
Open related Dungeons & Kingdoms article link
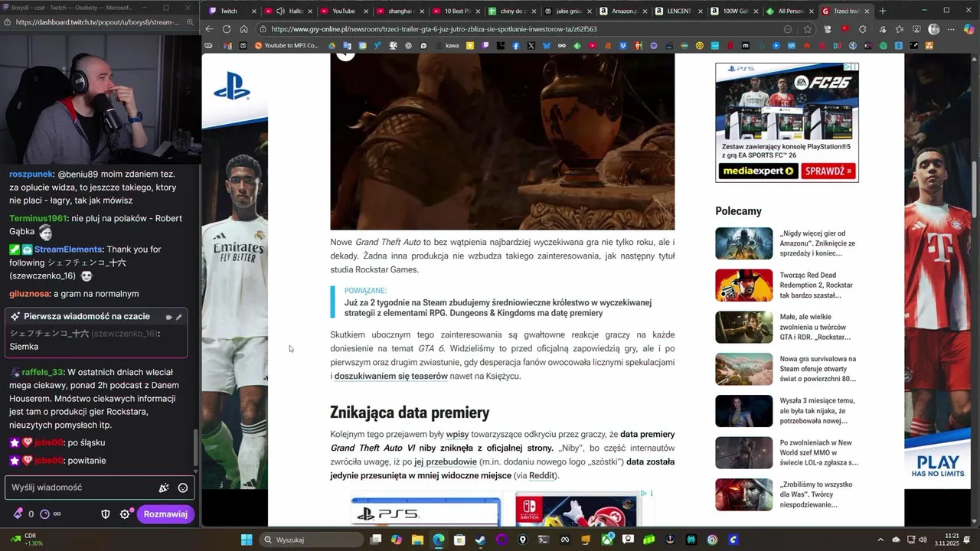tap(498, 308)
